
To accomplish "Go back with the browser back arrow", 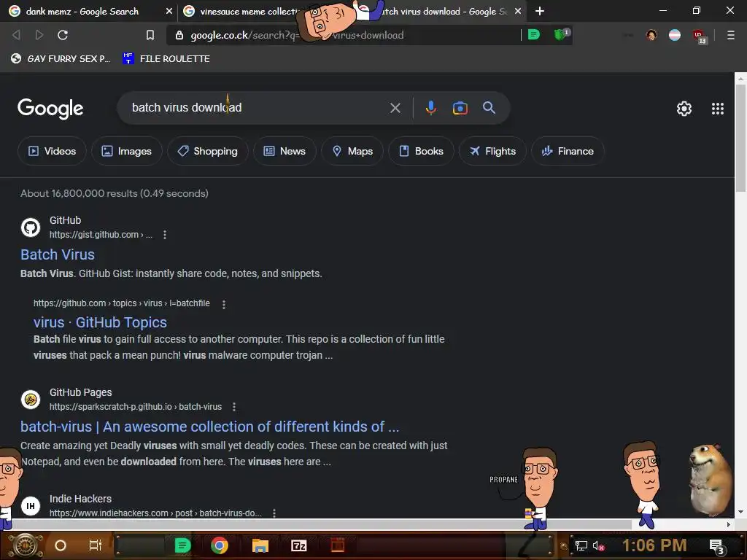I will tap(16, 35).
